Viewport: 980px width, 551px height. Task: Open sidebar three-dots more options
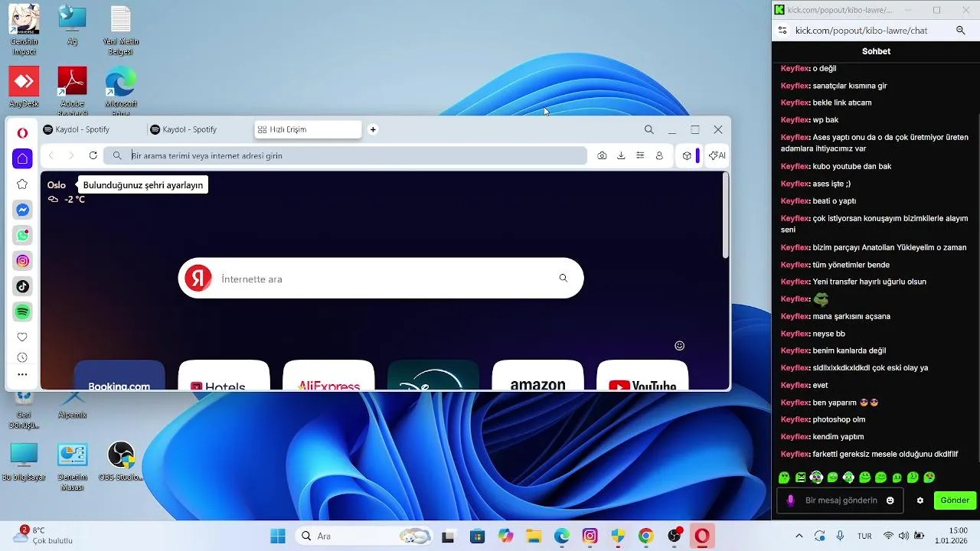tap(22, 375)
